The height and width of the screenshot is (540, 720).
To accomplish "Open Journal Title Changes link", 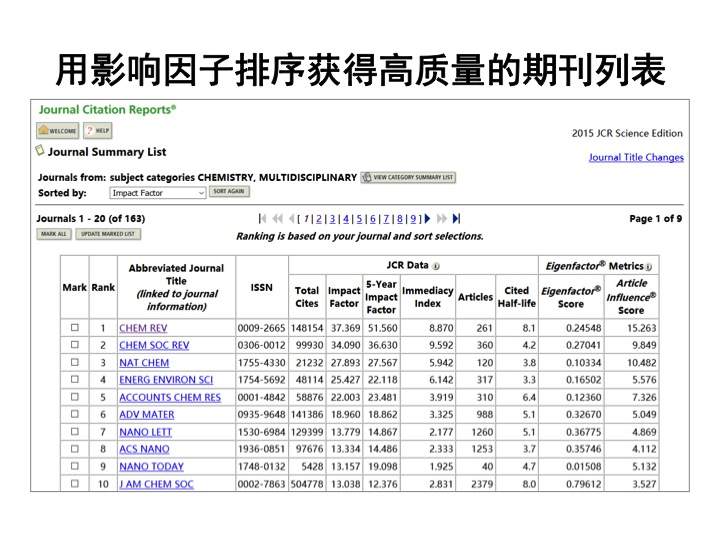I will click(636, 158).
